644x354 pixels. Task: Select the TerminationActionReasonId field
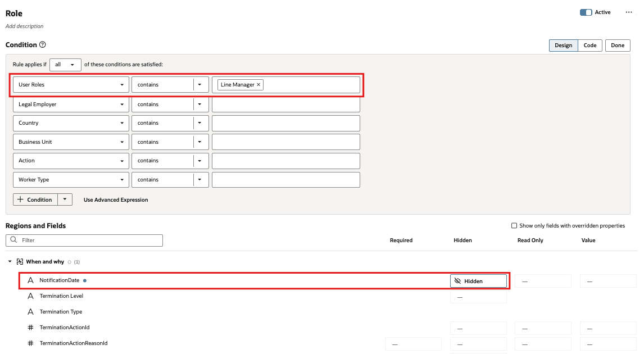point(74,343)
